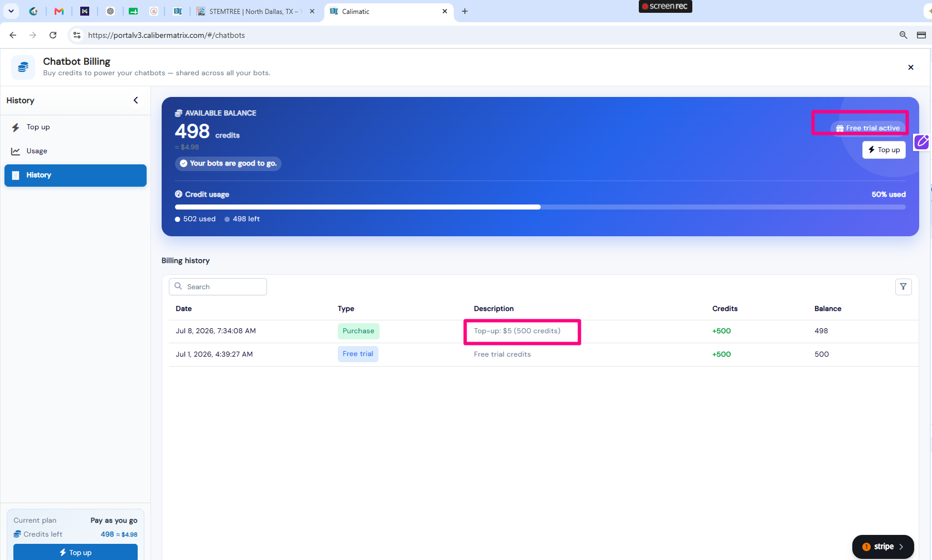Click the blue Top up button in plan card
The height and width of the screenshot is (560, 932).
75,552
